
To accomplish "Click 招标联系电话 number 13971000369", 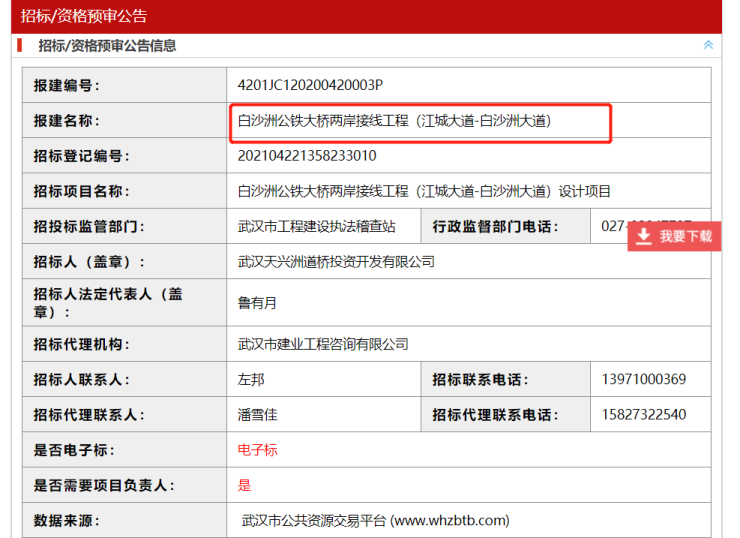I will tap(644, 379).
